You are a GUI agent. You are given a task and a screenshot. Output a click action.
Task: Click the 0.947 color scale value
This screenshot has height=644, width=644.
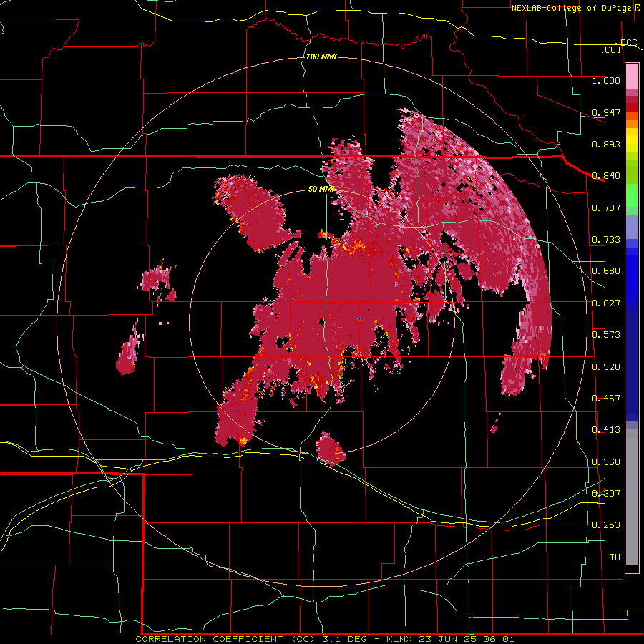click(x=606, y=112)
